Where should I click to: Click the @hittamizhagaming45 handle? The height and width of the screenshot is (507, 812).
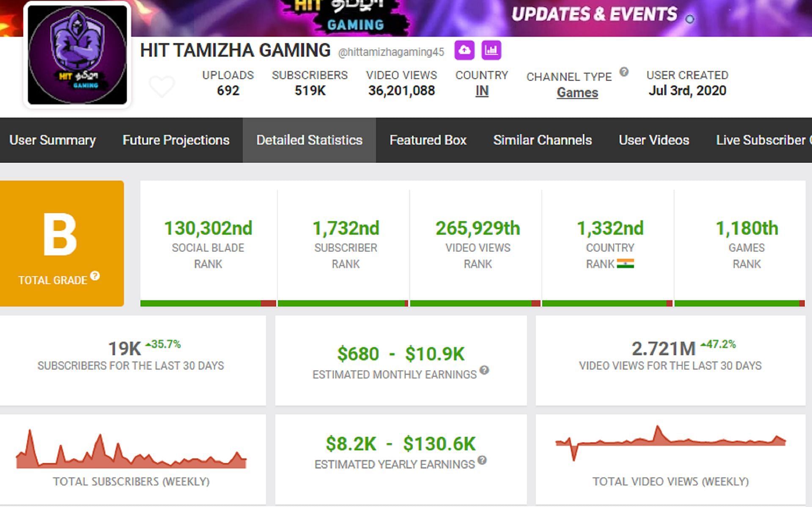tap(391, 52)
